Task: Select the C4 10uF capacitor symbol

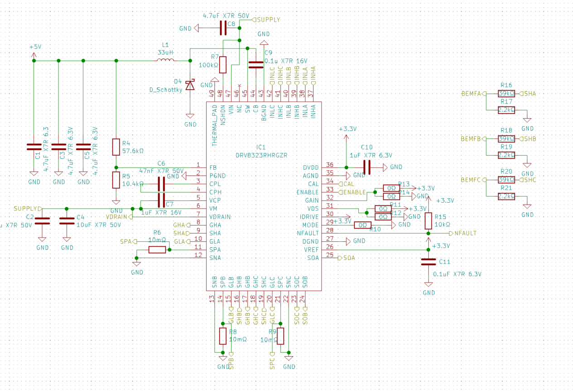Action: click(x=67, y=221)
